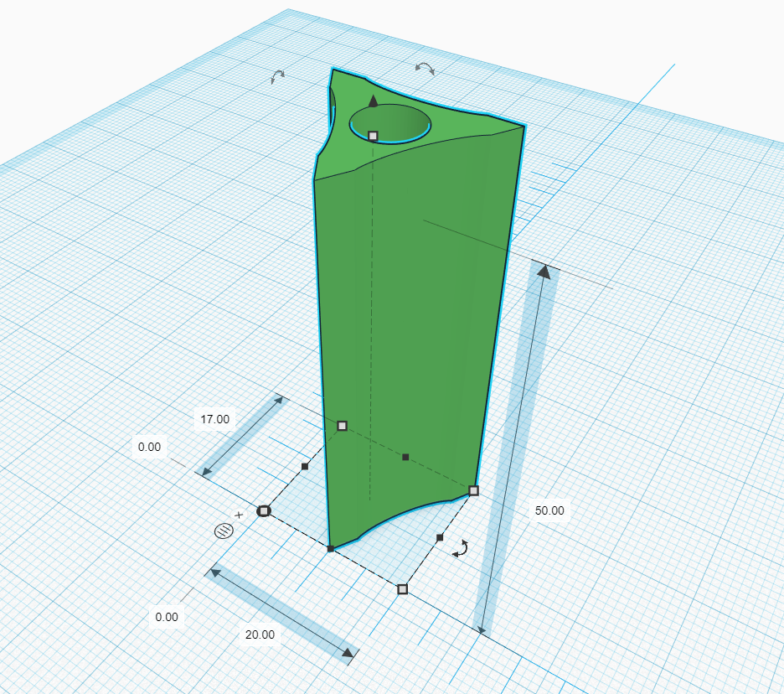Click the upper 0.00 dimension label
This screenshot has height=694, width=784.
coord(149,447)
